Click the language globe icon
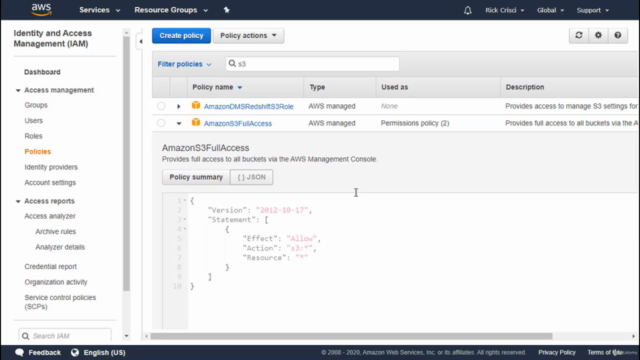The height and width of the screenshot is (360, 640). (x=75, y=352)
